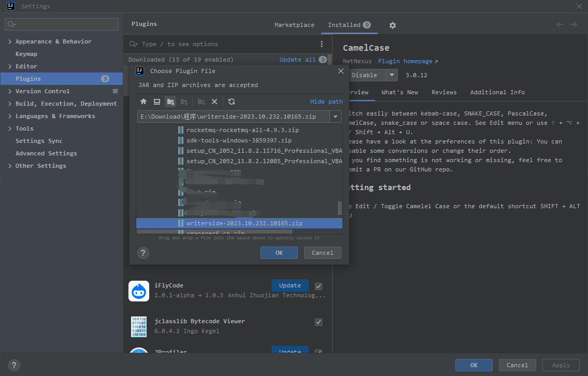Image resolution: width=588 pixels, height=376 pixels.
Task: Select the project directory icon
Action: click(170, 102)
